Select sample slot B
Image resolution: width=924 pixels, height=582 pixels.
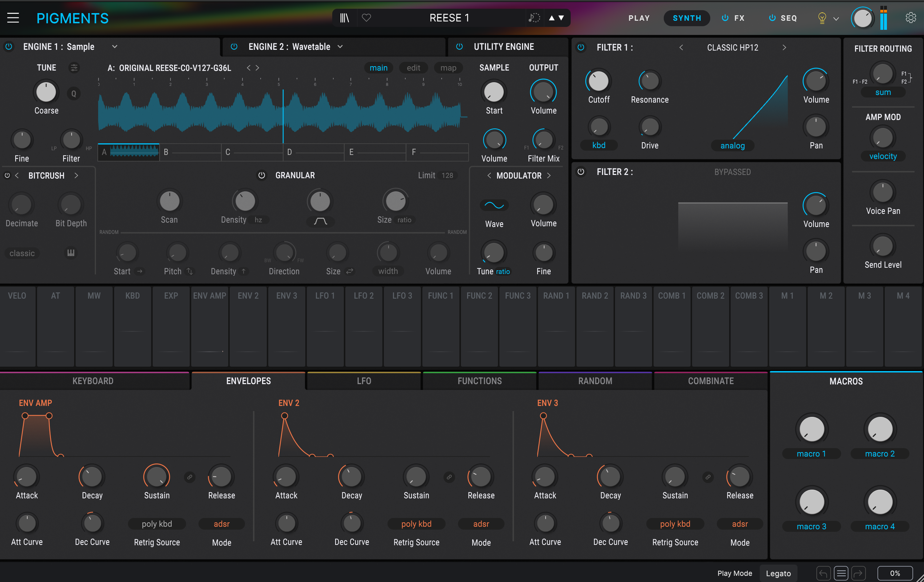[190, 152]
